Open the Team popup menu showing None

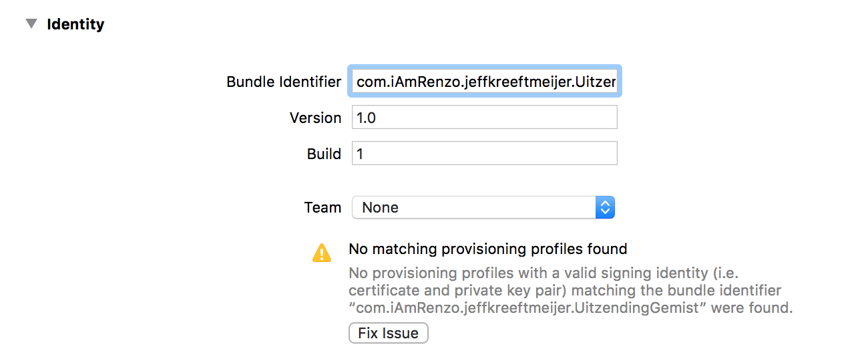click(483, 207)
